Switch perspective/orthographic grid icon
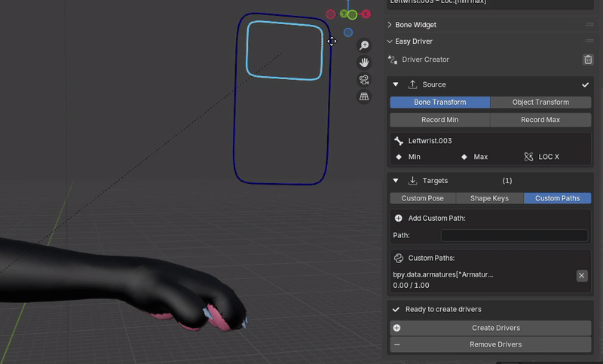Screen dimensions: 603x364 pyautogui.click(x=364, y=96)
